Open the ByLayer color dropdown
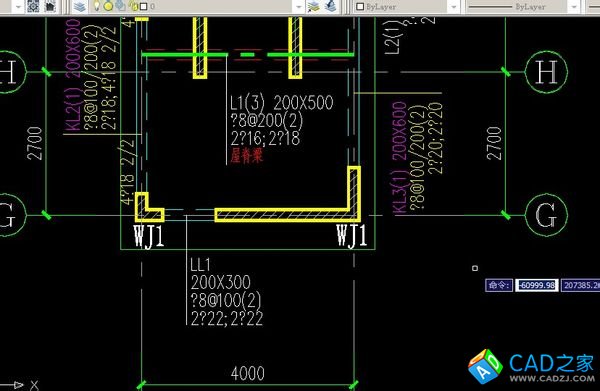The width and height of the screenshot is (600, 391). pos(454,7)
